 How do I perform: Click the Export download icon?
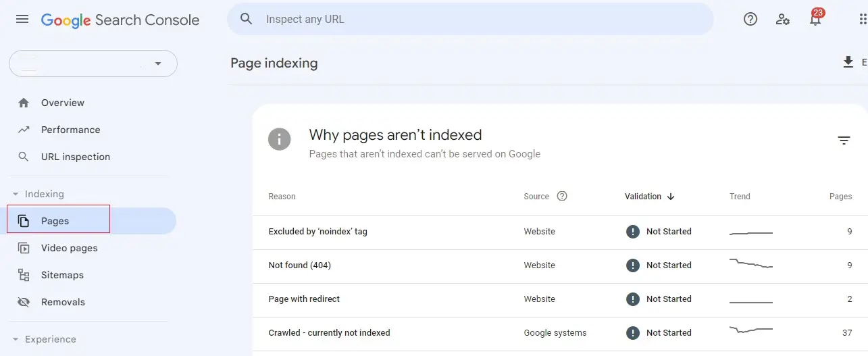pyautogui.click(x=848, y=62)
